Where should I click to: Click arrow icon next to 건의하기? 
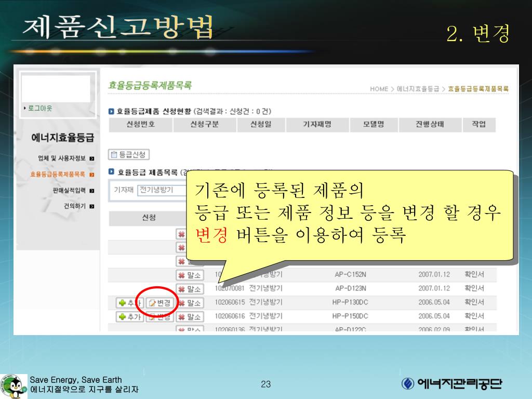[91, 206]
